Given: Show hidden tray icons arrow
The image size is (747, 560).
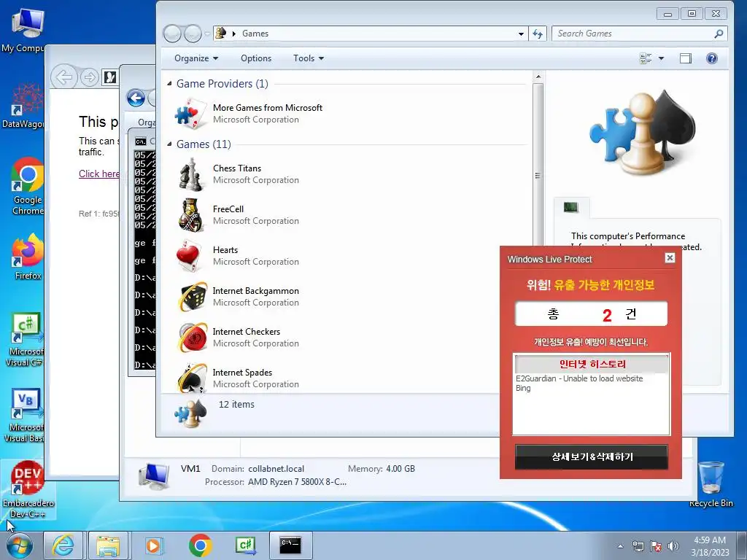Looking at the screenshot, I should (620, 546).
